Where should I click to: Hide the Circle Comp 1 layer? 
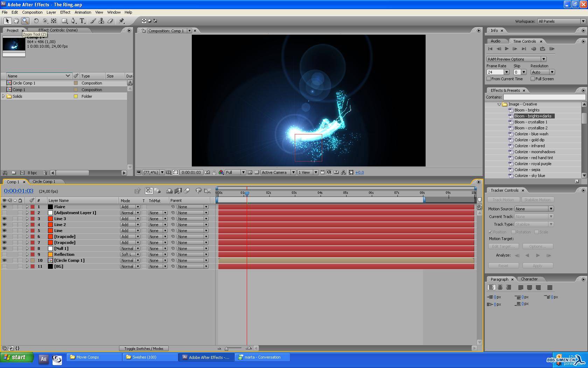(x=4, y=260)
